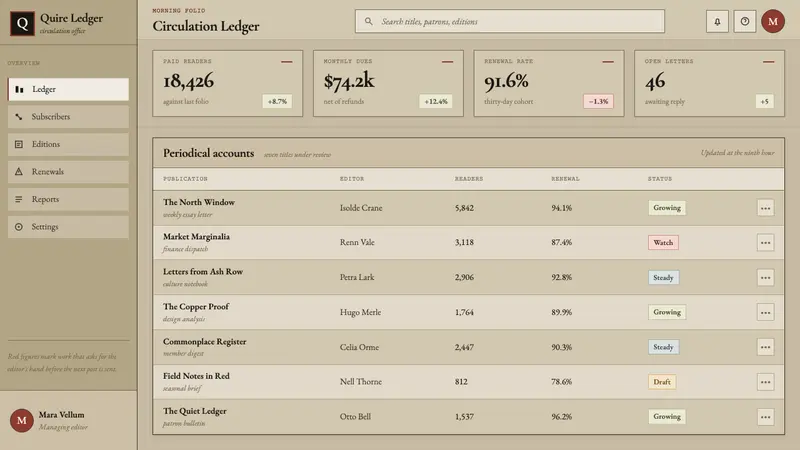This screenshot has height=450, width=800.
Task: Go to the Ledger section
Action: coord(68,89)
